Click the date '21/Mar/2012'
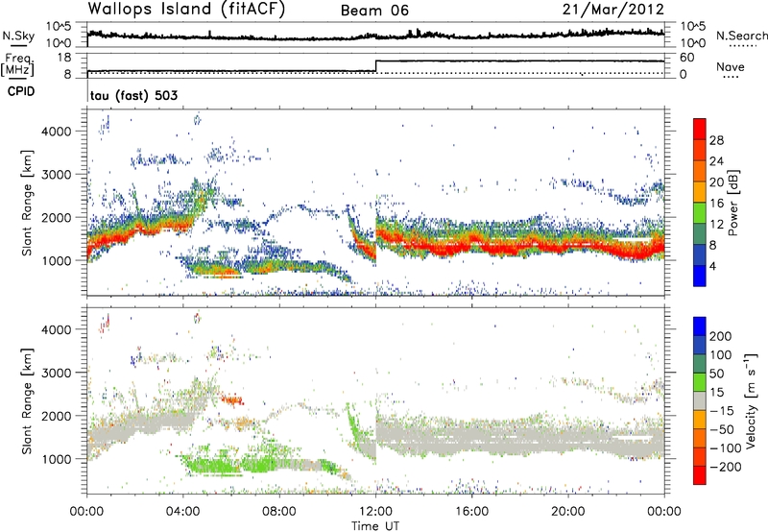The width and height of the screenshot is (768, 532). (613, 10)
